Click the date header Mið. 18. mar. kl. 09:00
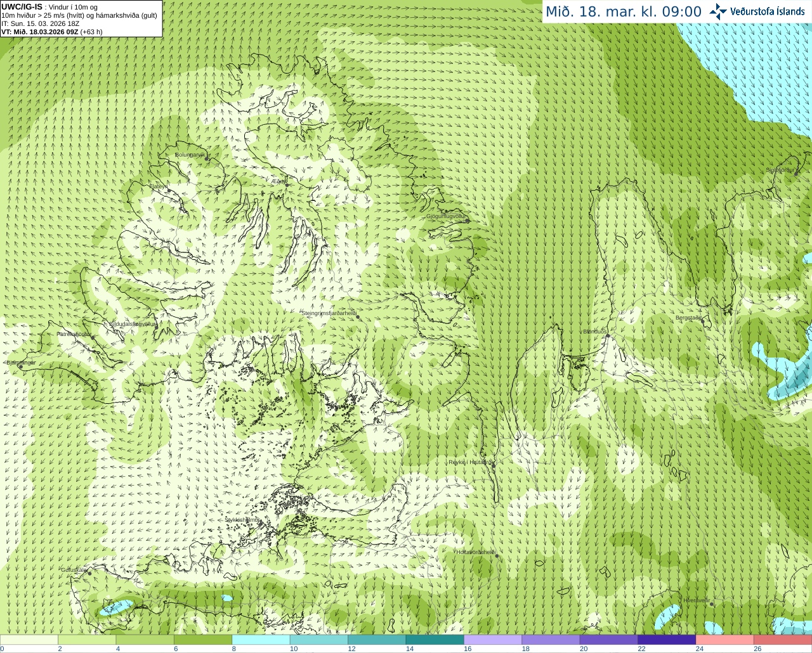The height and width of the screenshot is (653, 812). click(624, 12)
